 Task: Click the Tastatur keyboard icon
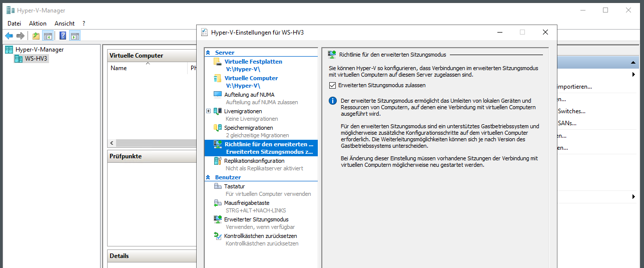(x=218, y=186)
